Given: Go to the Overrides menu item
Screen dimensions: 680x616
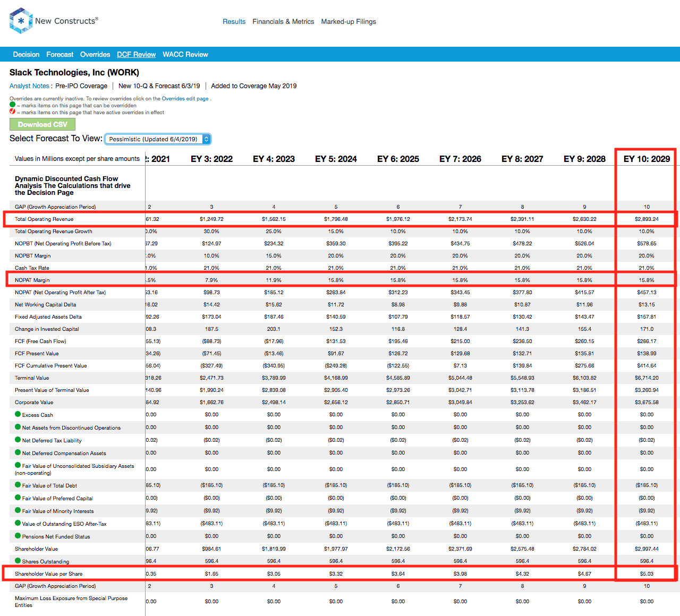Looking at the screenshot, I should point(95,55).
